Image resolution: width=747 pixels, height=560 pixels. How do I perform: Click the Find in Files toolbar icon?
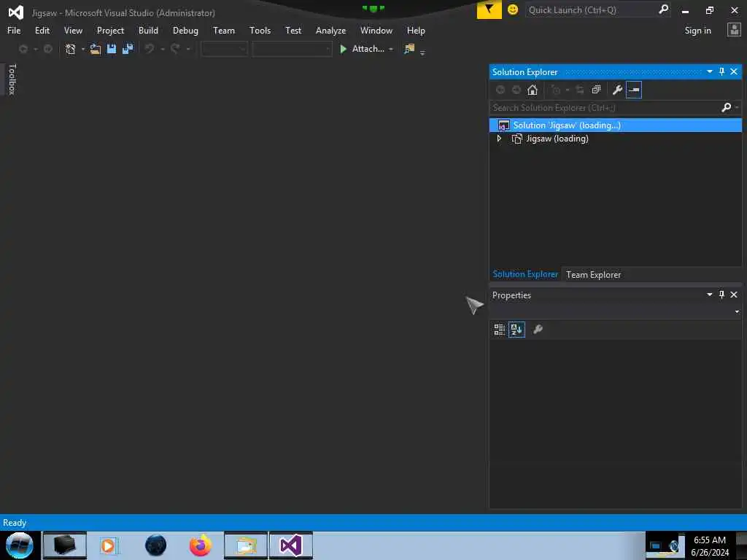[x=409, y=49]
